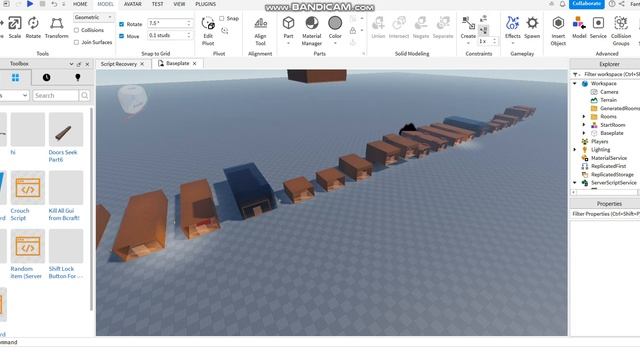Toggle the Move snap checkbox

(x=122, y=36)
